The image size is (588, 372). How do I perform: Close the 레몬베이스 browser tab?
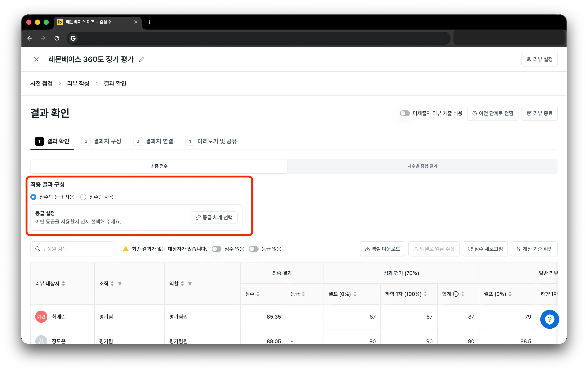click(x=135, y=22)
